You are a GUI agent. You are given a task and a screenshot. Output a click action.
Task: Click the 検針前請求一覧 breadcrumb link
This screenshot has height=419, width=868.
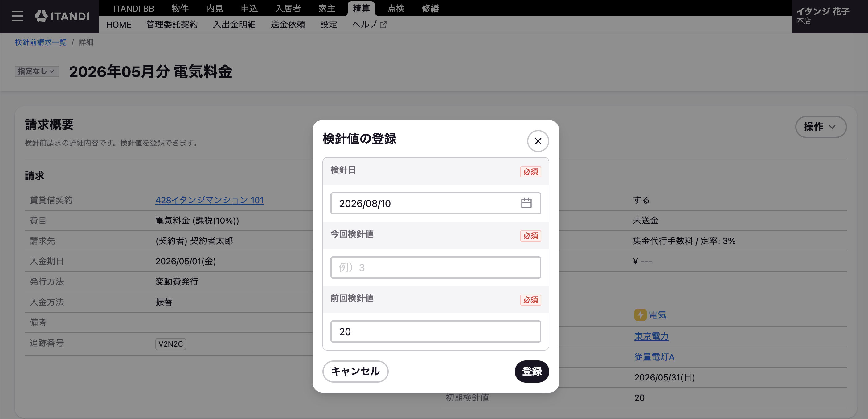[41, 43]
